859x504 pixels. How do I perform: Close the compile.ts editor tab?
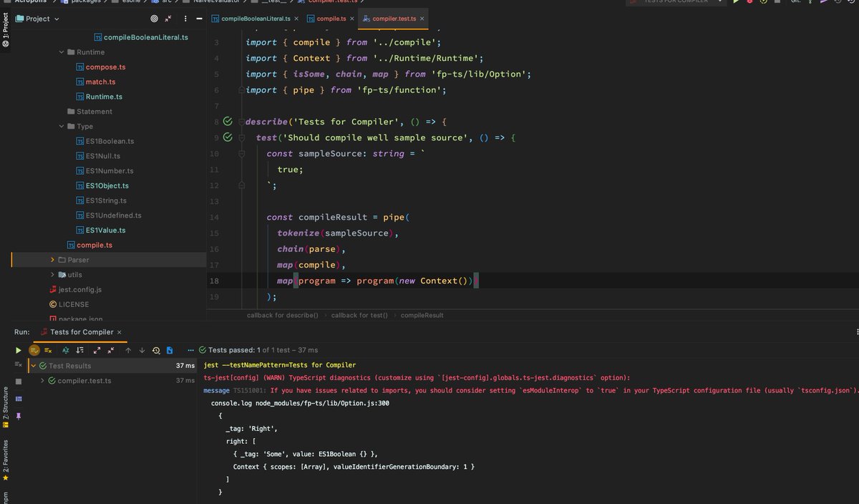(x=352, y=19)
